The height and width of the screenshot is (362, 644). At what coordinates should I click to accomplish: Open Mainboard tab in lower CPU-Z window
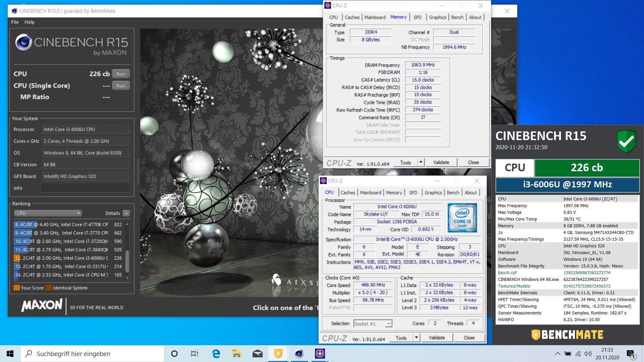point(371,193)
